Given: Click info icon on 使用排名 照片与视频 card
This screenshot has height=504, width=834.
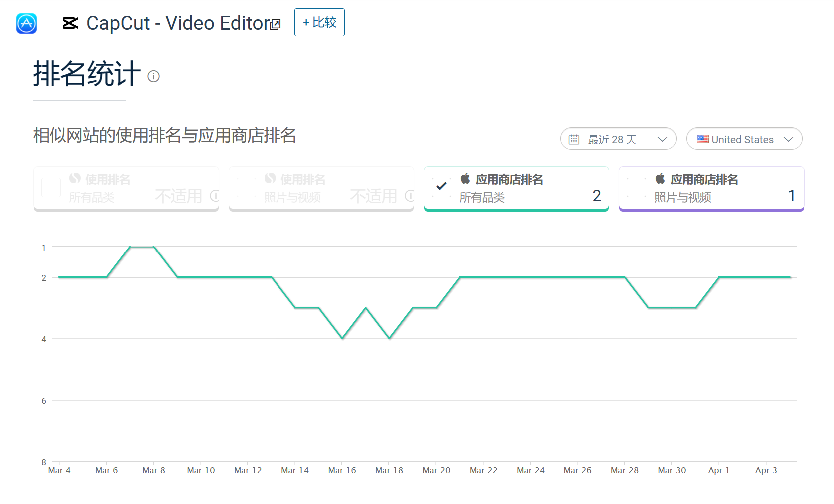Looking at the screenshot, I should (x=409, y=196).
